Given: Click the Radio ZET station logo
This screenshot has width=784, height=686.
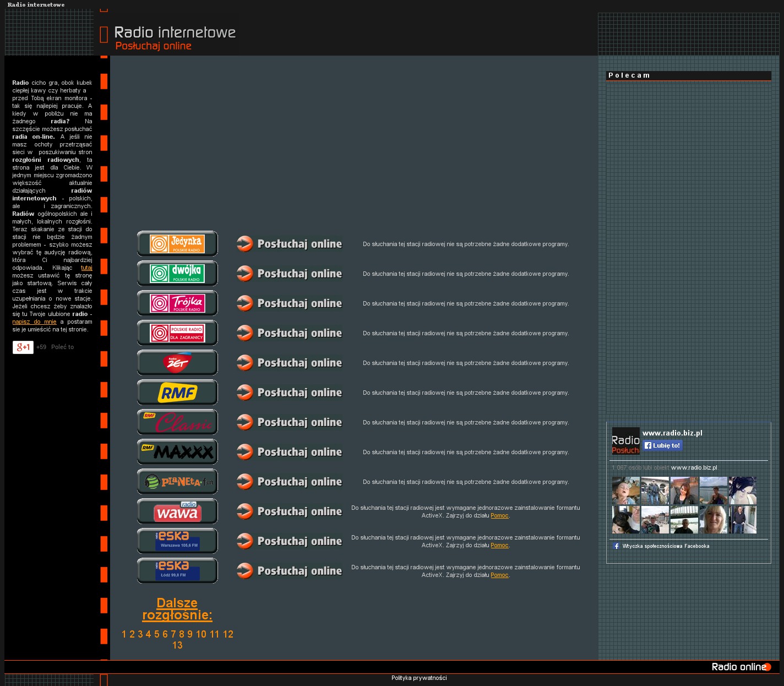Looking at the screenshot, I should click(177, 362).
